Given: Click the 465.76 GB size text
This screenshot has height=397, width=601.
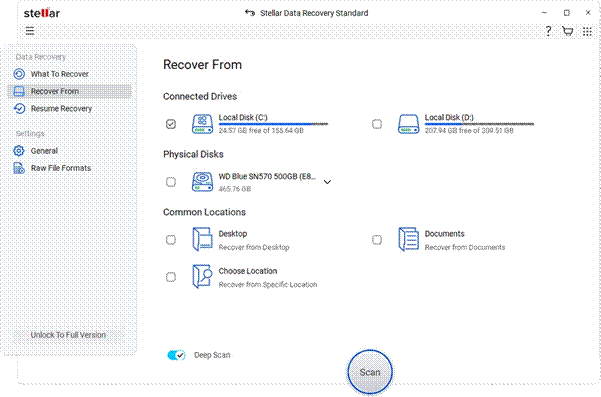Looking at the screenshot, I should pyautogui.click(x=235, y=189).
